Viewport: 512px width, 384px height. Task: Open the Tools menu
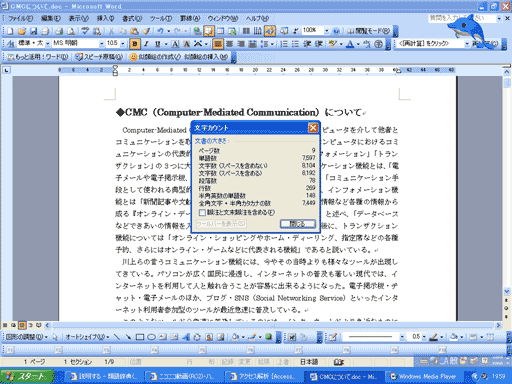161,18
